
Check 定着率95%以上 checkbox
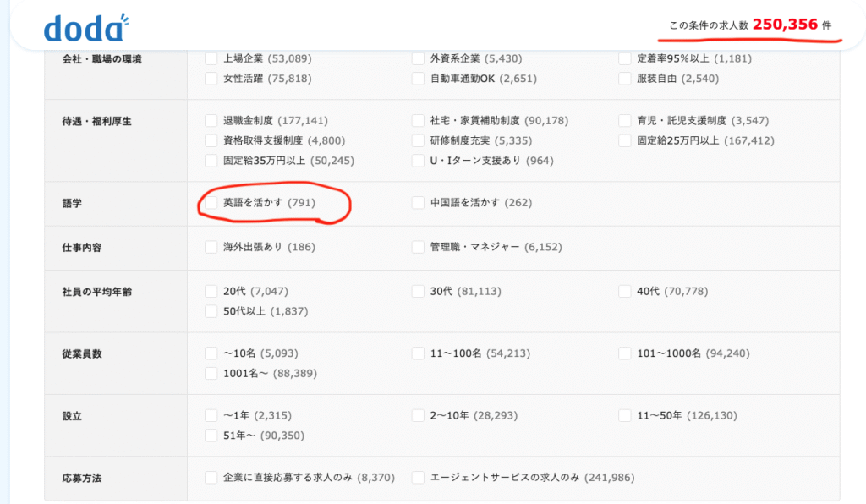point(625,58)
